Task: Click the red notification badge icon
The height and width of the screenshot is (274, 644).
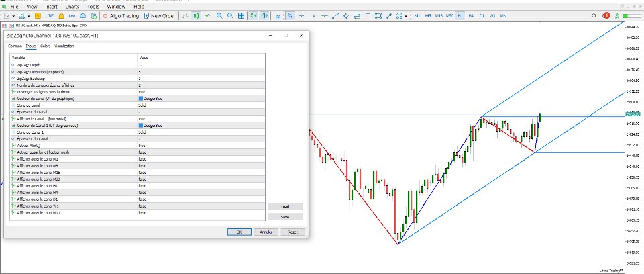Action: point(606,16)
